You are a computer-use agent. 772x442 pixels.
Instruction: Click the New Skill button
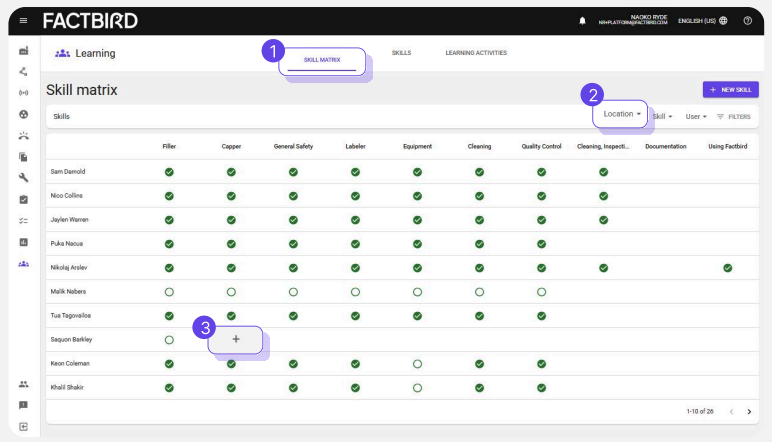pos(731,90)
